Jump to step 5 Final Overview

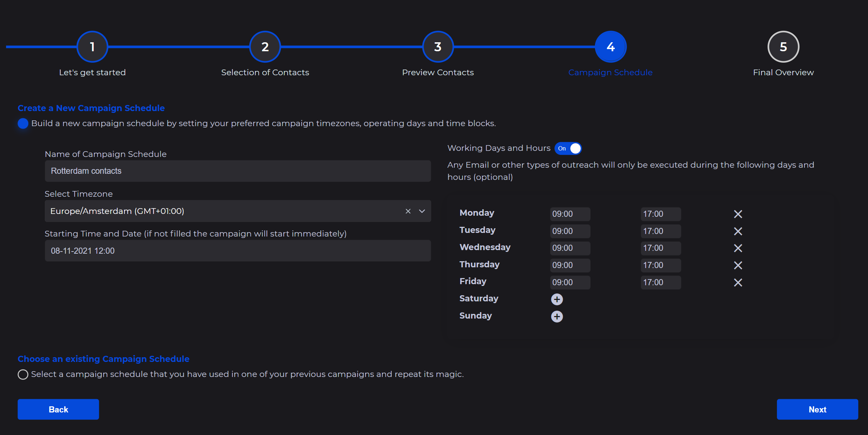pos(783,47)
